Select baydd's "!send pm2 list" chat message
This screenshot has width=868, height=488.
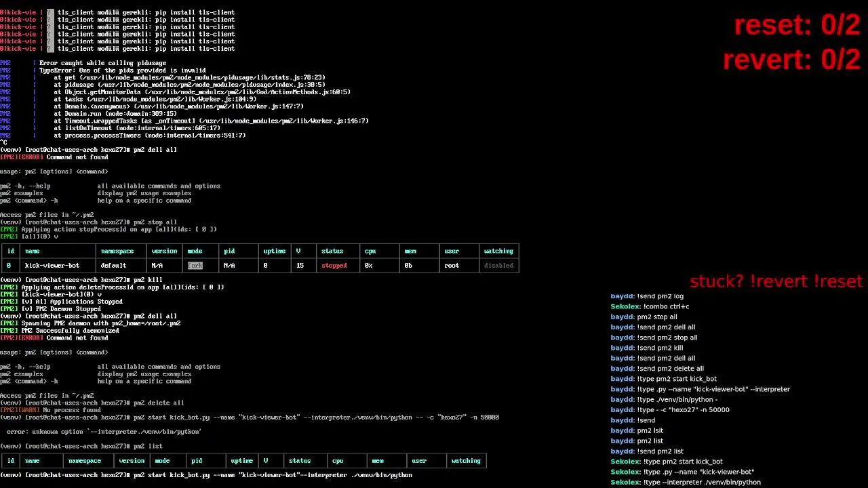647,451
